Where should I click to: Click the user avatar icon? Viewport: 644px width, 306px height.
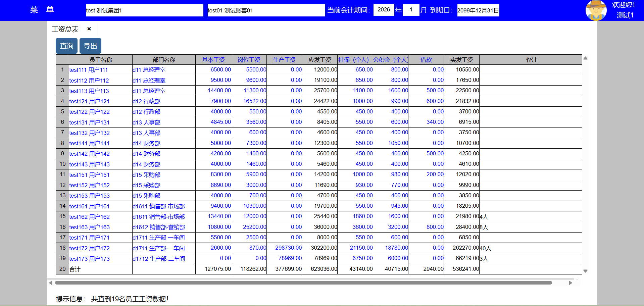[596, 10]
